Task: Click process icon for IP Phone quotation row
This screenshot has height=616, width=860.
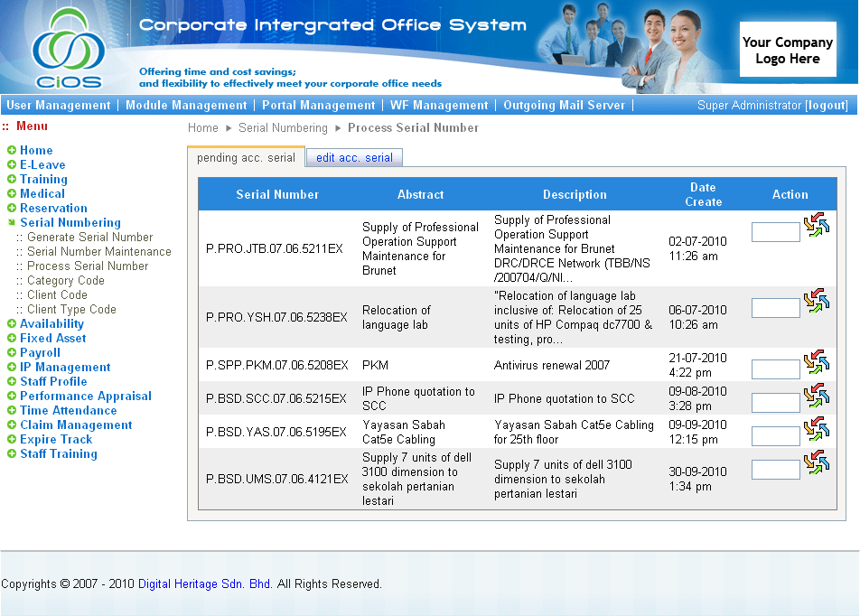Action: click(x=817, y=396)
